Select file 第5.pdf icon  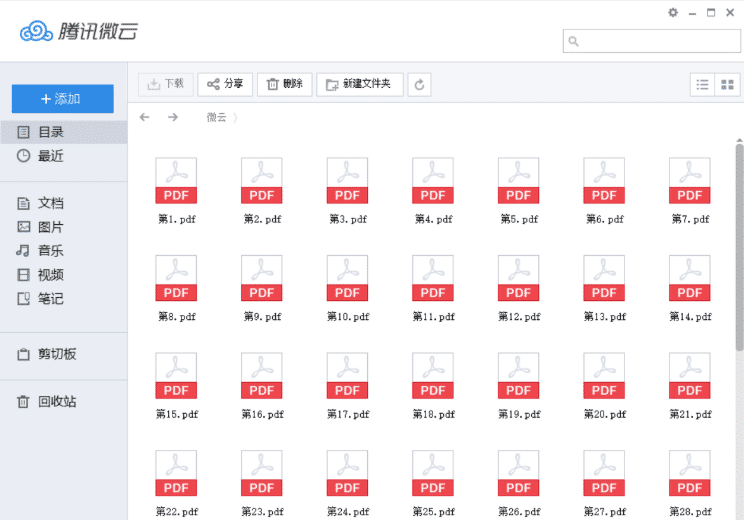coord(519,181)
